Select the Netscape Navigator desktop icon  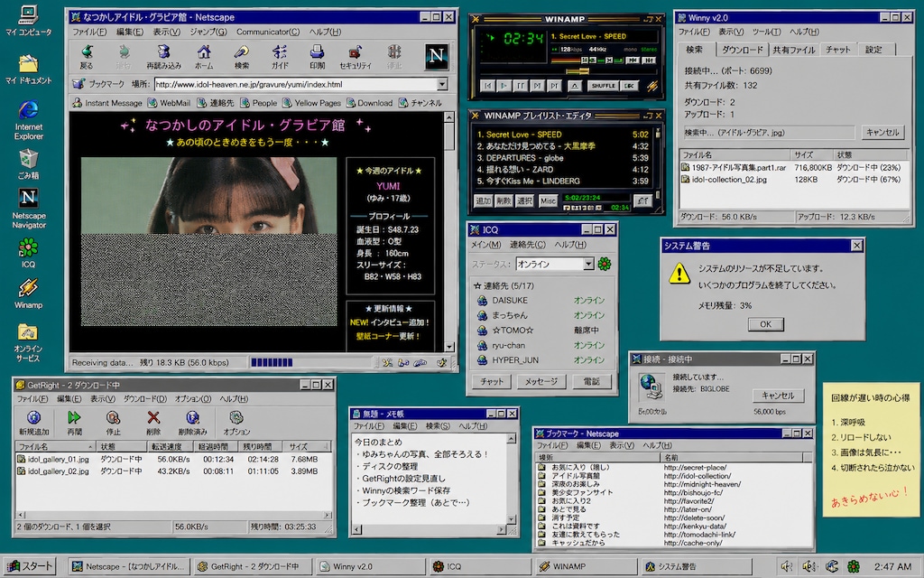tap(28, 198)
